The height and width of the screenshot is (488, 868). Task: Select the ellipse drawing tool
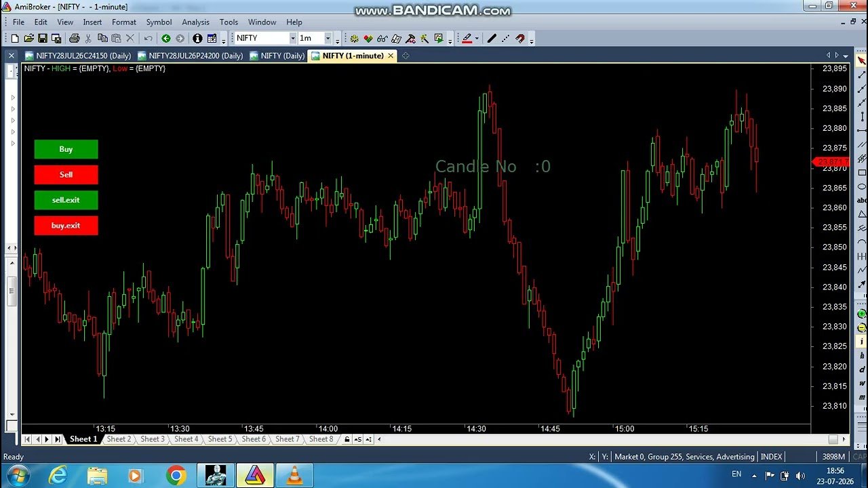(x=862, y=187)
